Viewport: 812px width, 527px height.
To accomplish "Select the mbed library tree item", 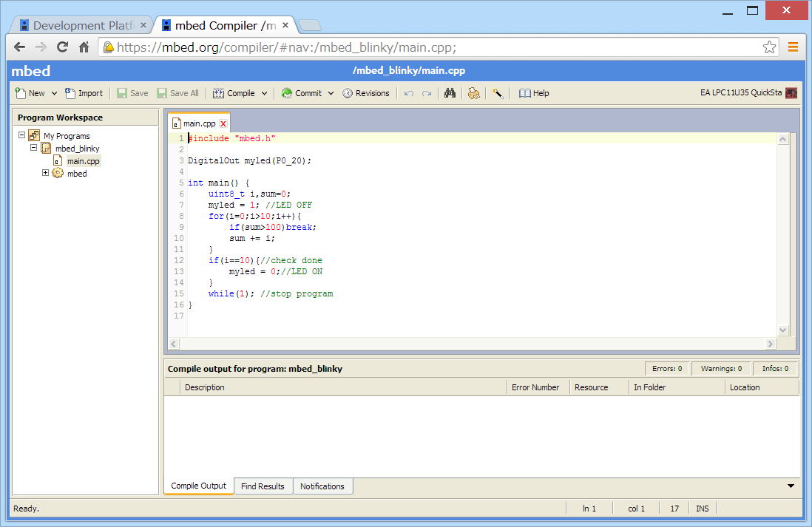I will 77,174.
